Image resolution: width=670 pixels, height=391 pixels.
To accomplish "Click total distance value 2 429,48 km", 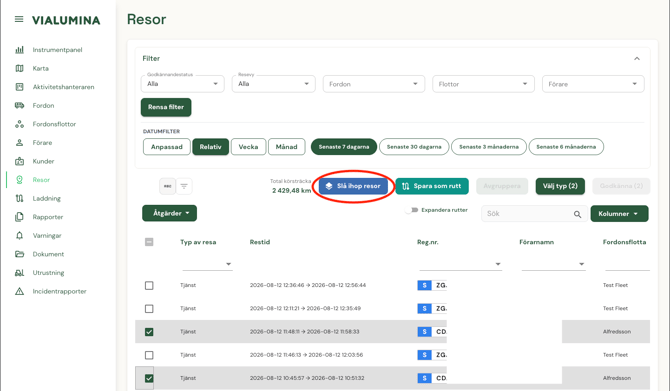I will 291,191.
